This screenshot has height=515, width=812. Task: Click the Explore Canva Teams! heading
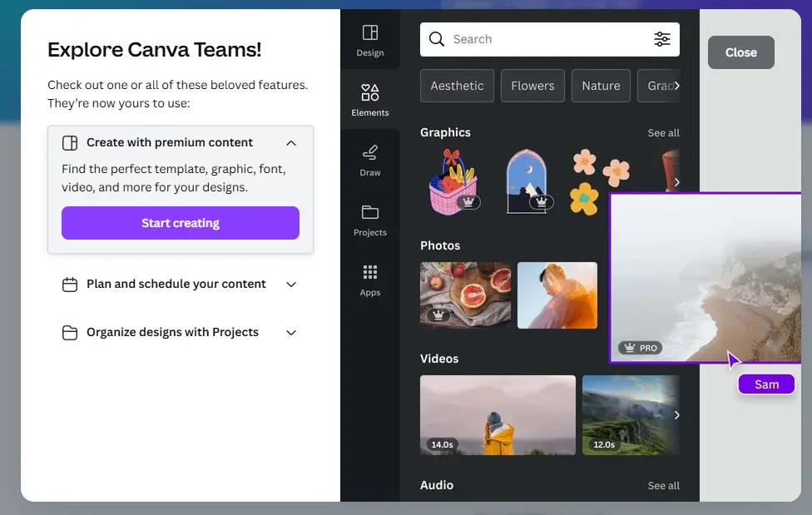click(x=154, y=50)
